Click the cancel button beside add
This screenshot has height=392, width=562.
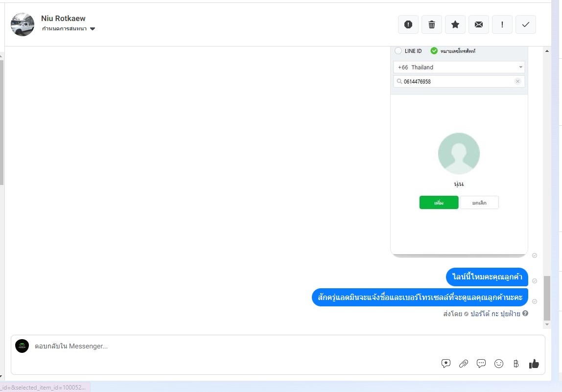tap(479, 203)
